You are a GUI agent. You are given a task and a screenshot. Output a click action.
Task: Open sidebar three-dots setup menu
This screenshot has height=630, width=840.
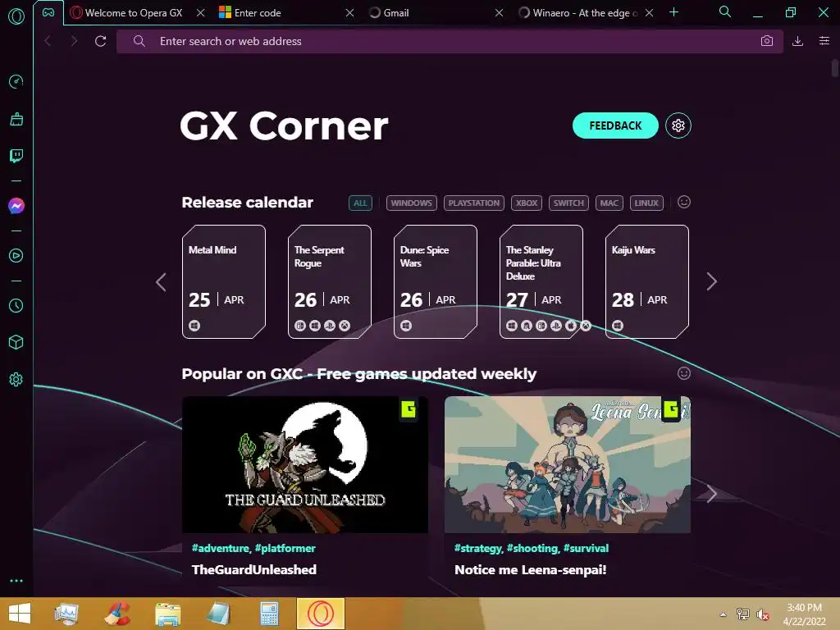16,581
